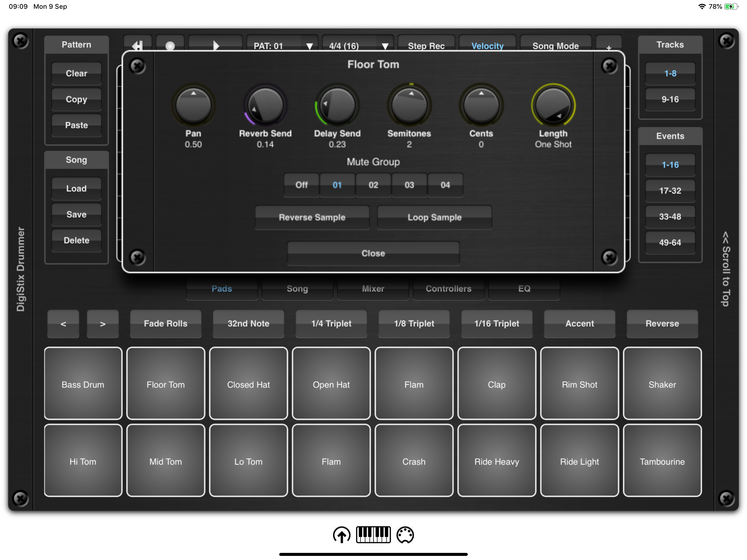Toggle Reverse Sample for Floor Tom
Screen dimensions: 747x560
(312, 217)
